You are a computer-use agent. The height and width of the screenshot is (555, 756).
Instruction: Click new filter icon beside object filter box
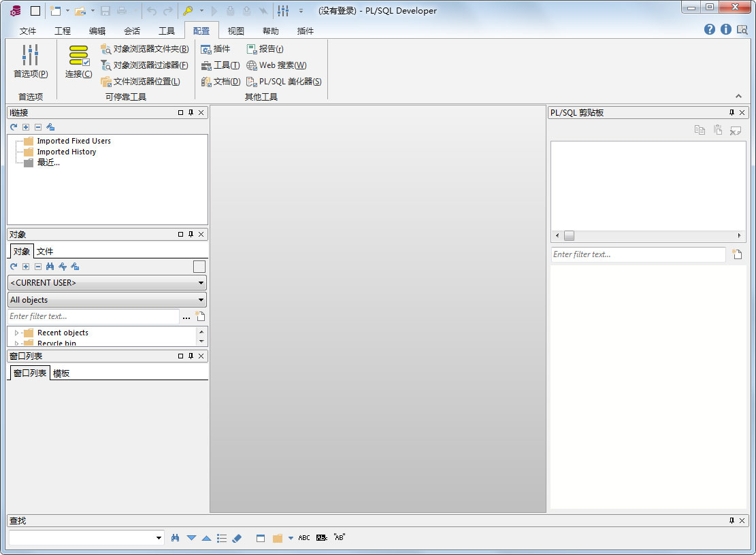200,316
